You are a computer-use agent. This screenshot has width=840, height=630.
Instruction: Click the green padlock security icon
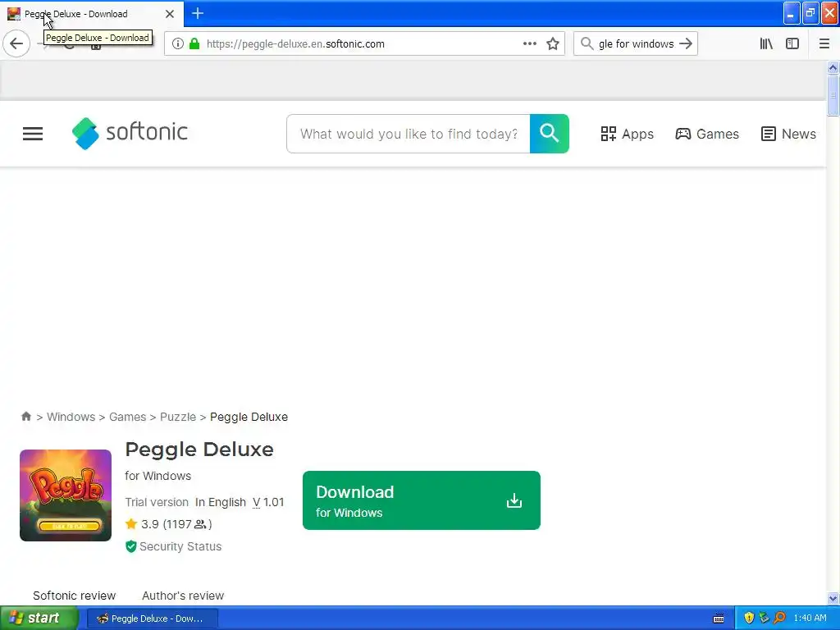point(194,44)
